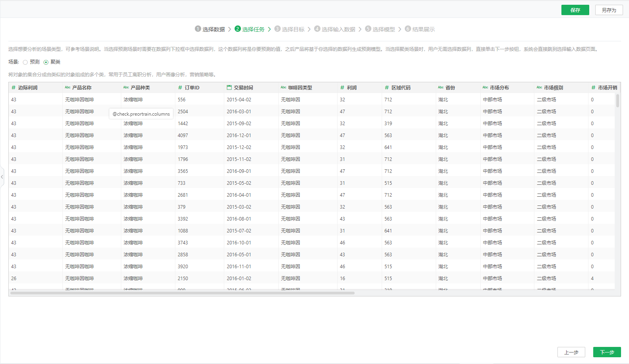Click the table's vertical scrollbar thumb
The width and height of the screenshot is (629, 364).
[617, 101]
